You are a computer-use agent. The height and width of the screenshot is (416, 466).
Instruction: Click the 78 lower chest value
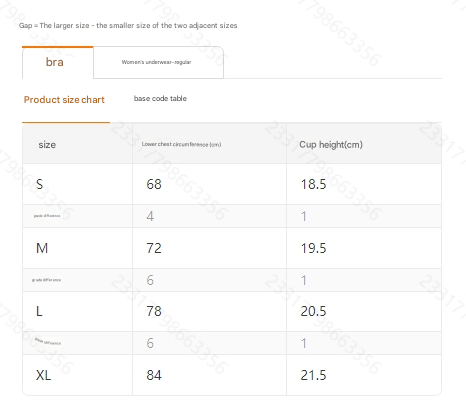pos(154,311)
